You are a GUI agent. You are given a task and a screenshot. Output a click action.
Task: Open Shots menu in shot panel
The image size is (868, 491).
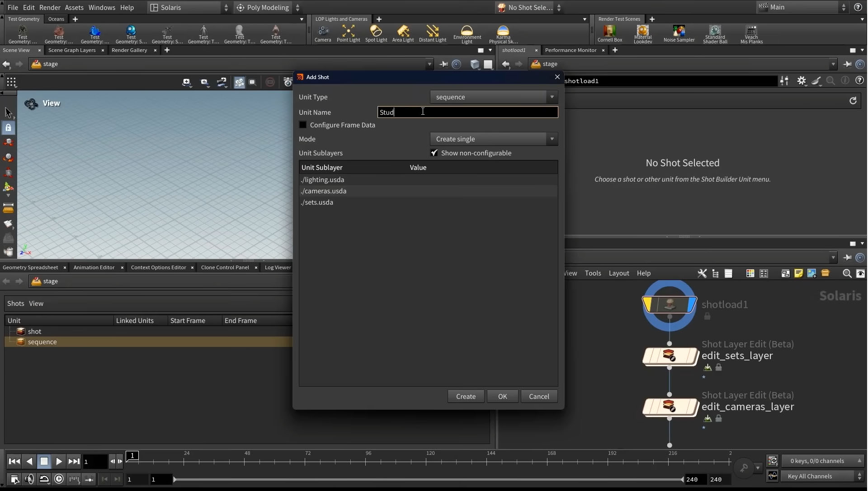(15, 304)
